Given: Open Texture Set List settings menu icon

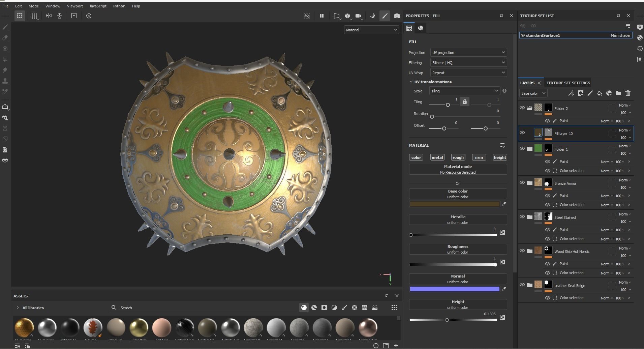Looking at the screenshot, I should (x=628, y=26).
